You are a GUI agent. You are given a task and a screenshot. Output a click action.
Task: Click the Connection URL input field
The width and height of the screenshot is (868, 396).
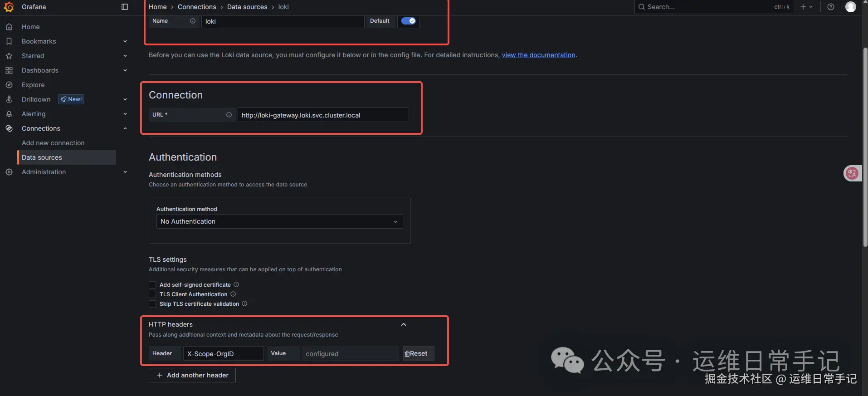323,115
